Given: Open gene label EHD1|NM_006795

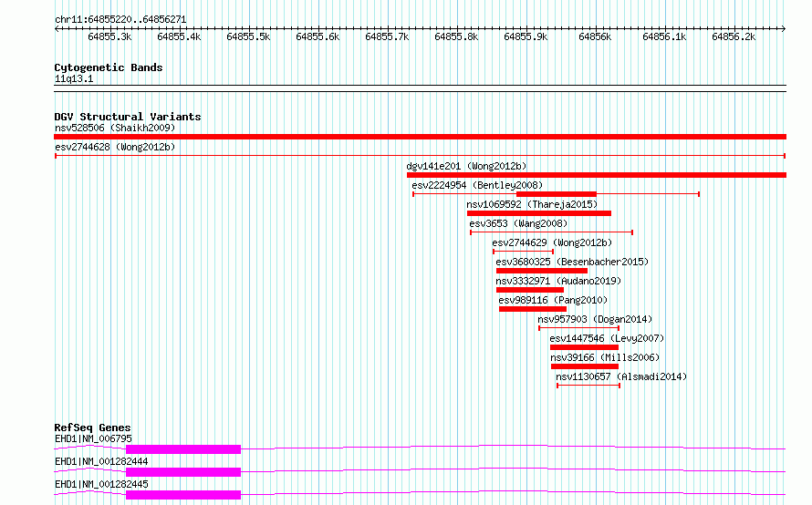Looking at the screenshot, I should (x=93, y=438).
